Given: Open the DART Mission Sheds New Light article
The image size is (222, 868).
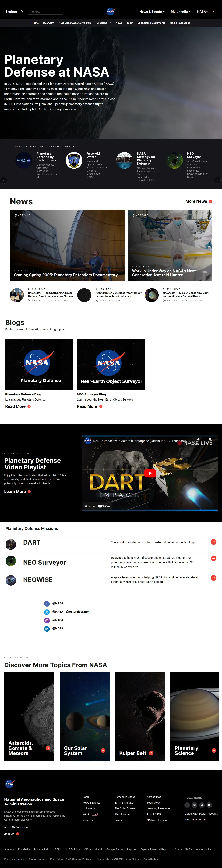Looking at the screenshot, I should click(x=186, y=294).
